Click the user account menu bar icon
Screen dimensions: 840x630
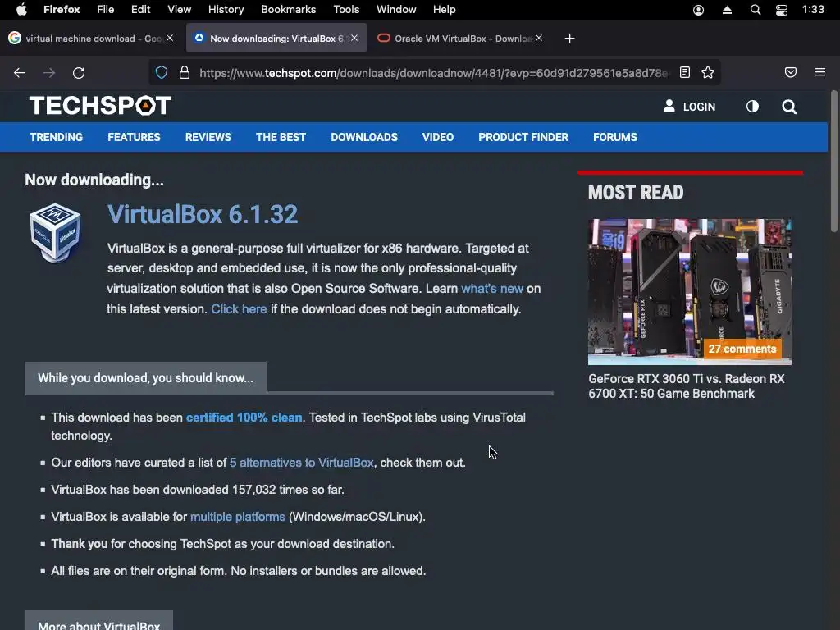coord(699,10)
